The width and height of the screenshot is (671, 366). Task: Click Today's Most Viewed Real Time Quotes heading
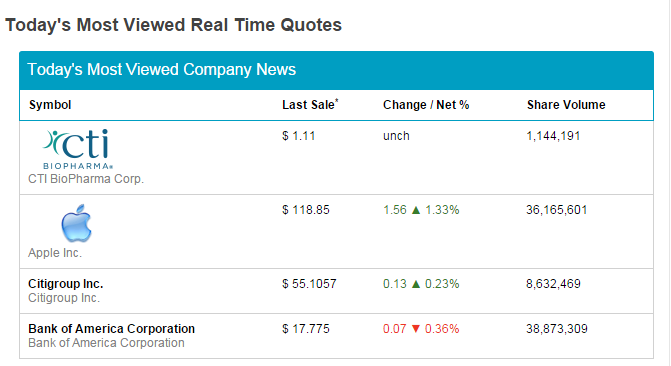pyautogui.click(x=174, y=25)
